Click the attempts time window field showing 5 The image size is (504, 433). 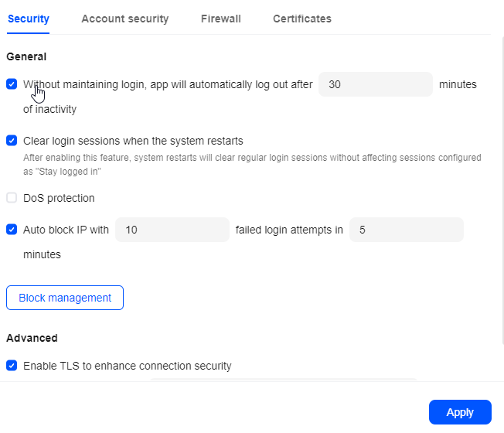click(407, 230)
